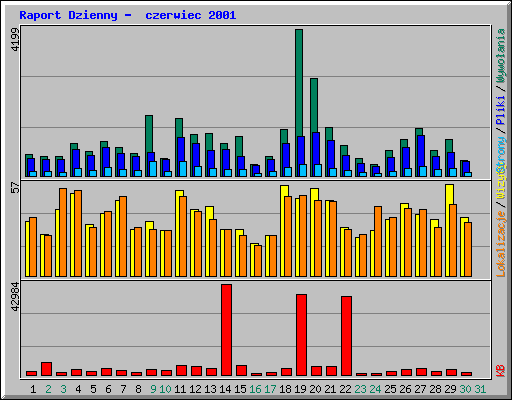Click the chart title Raport Dzienny
Viewport: 512px width, 400px height.
[x=68, y=15]
